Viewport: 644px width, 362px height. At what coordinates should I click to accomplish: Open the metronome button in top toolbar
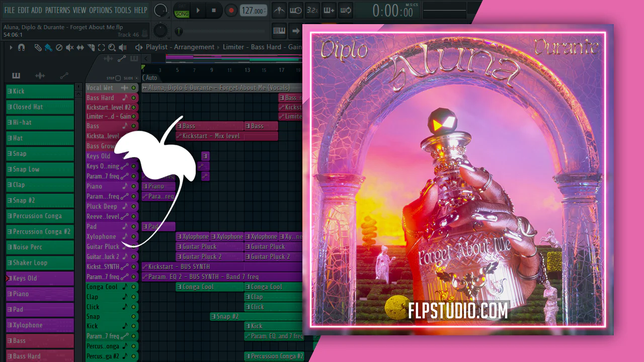point(279,10)
